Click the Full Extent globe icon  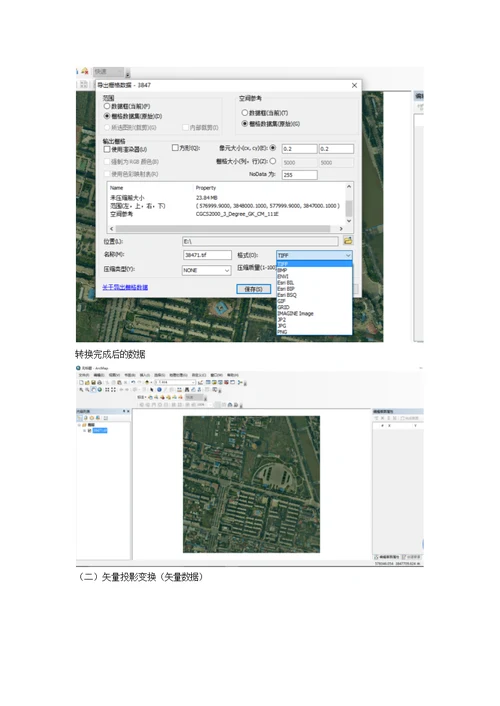(100, 389)
